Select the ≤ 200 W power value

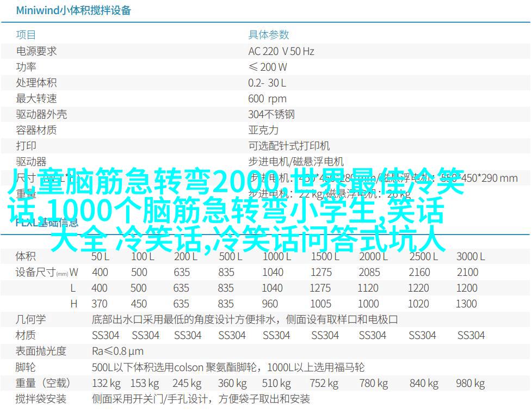click(x=267, y=67)
